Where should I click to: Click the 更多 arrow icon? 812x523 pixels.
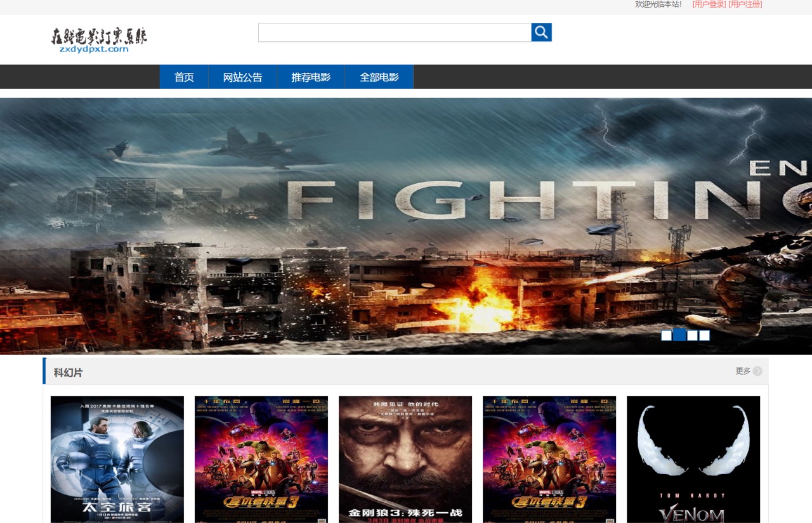pyautogui.click(x=757, y=371)
